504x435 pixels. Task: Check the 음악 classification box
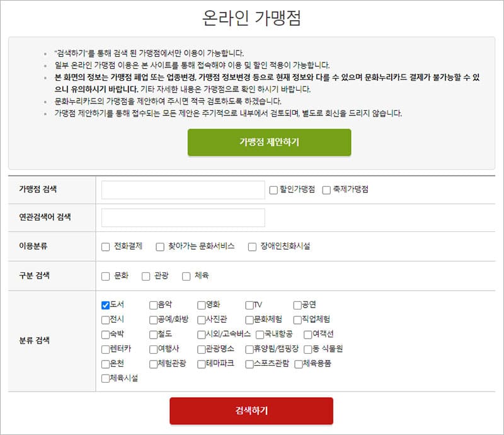point(153,305)
